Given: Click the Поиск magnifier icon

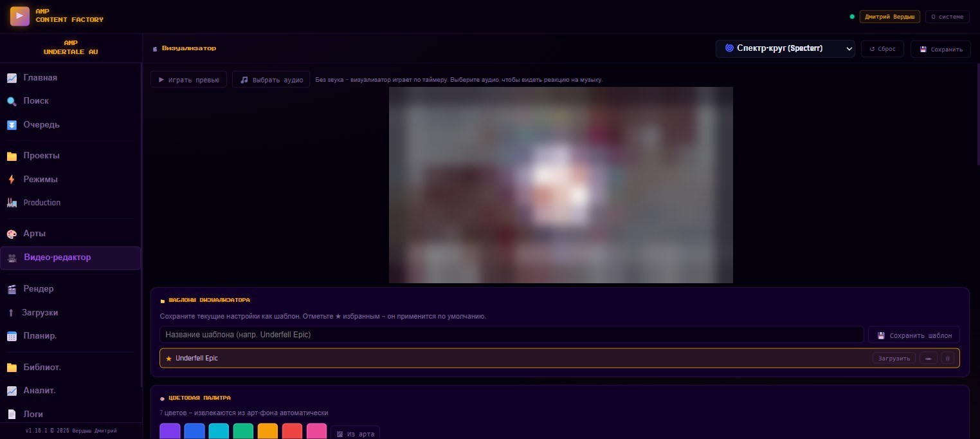Looking at the screenshot, I should (x=12, y=101).
